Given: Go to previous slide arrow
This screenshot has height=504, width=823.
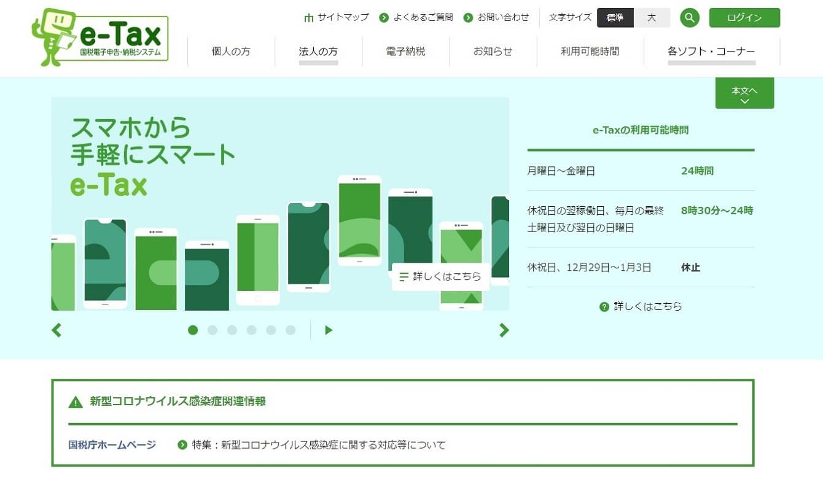Looking at the screenshot, I should 57,330.
